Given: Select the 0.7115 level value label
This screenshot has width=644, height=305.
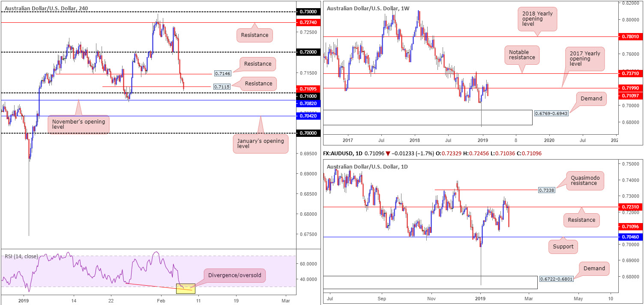Looking at the screenshot, I should pyautogui.click(x=223, y=87).
